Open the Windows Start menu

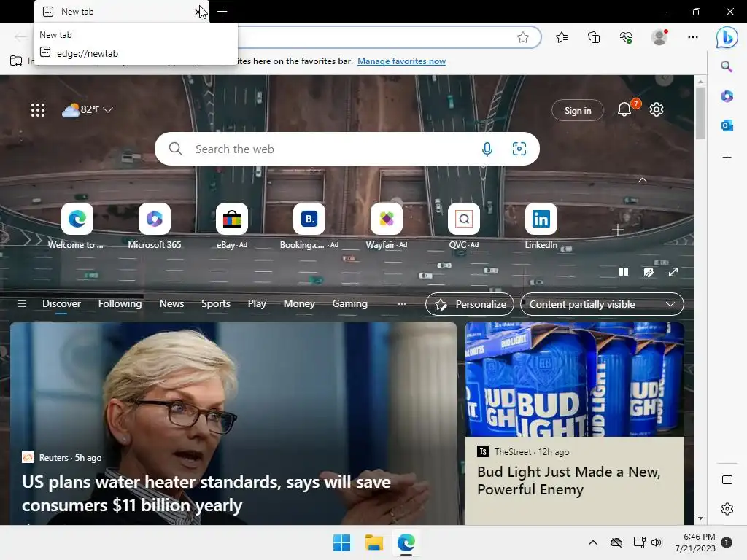coord(341,542)
